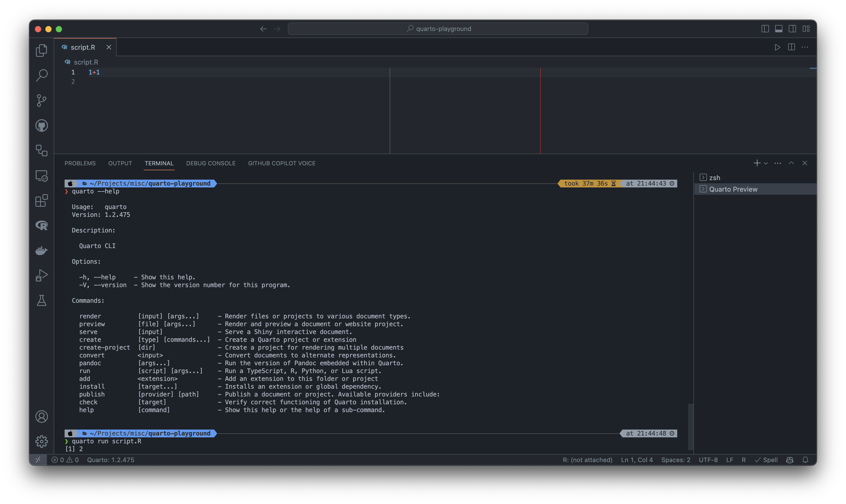Open Run and Debug view
Image resolution: width=846 pixels, height=504 pixels.
click(x=41, y=275)
